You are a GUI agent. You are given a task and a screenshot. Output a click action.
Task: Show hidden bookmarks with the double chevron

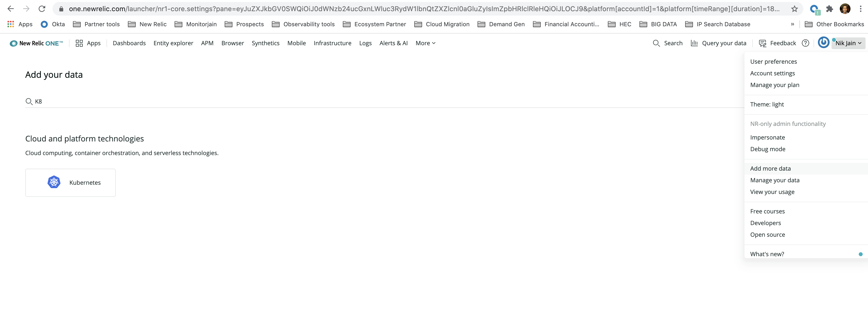tap(793, 24)
